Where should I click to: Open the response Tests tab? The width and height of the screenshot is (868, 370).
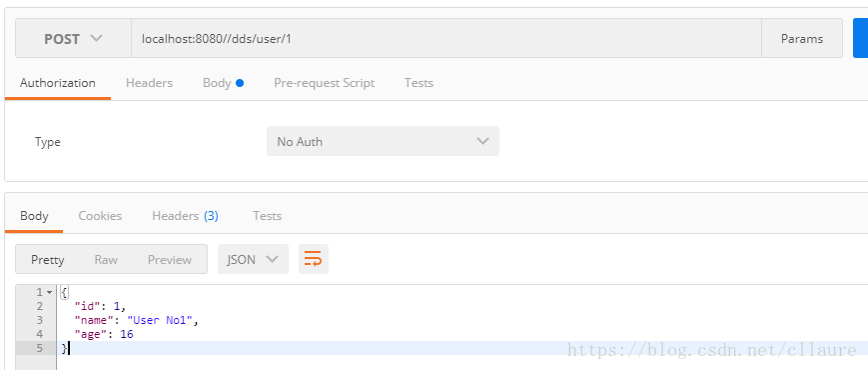coord(267,216)
